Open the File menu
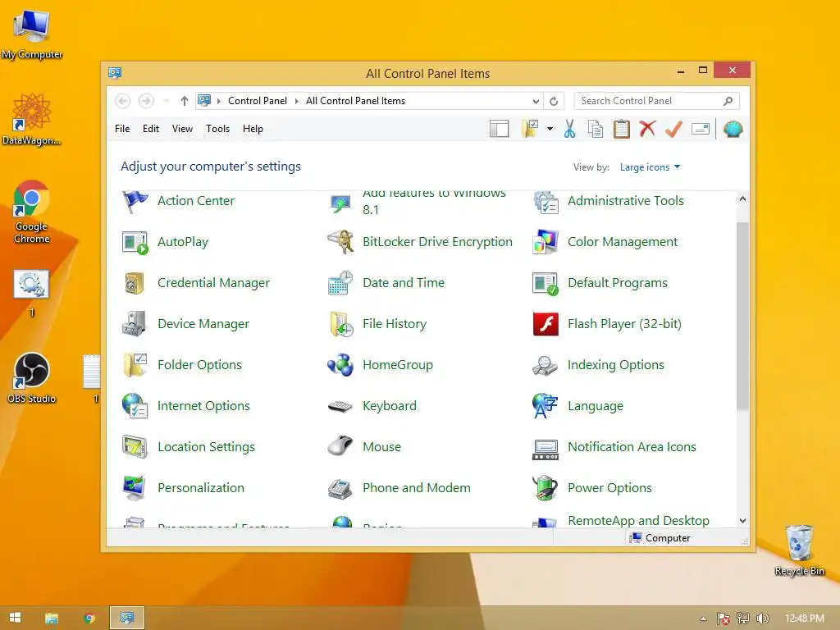 click(x=122, y=129)
